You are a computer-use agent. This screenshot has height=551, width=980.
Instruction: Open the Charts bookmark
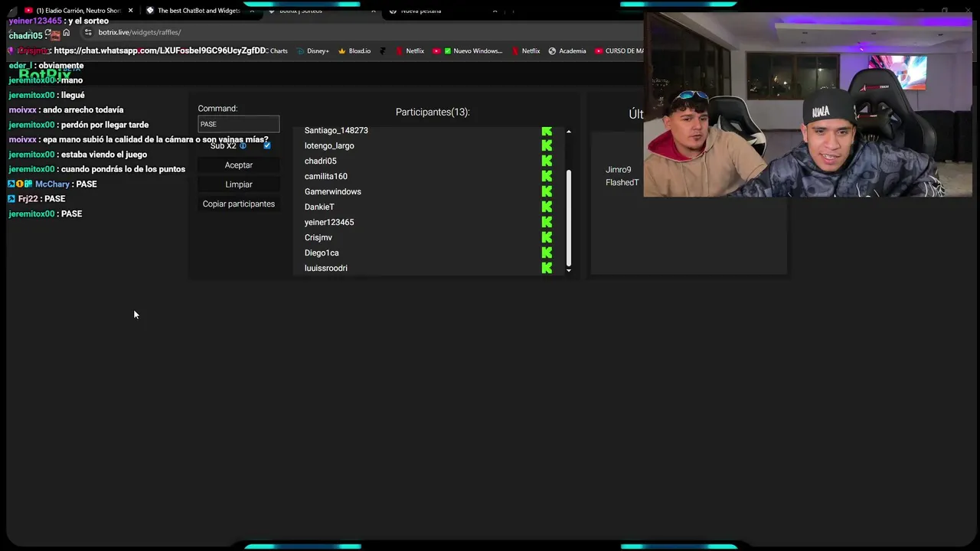click(x=279, y=51)
